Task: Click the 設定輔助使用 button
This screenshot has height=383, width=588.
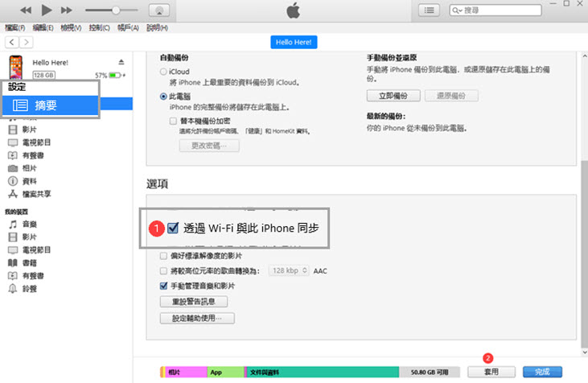Action: [x=197, y=318]
